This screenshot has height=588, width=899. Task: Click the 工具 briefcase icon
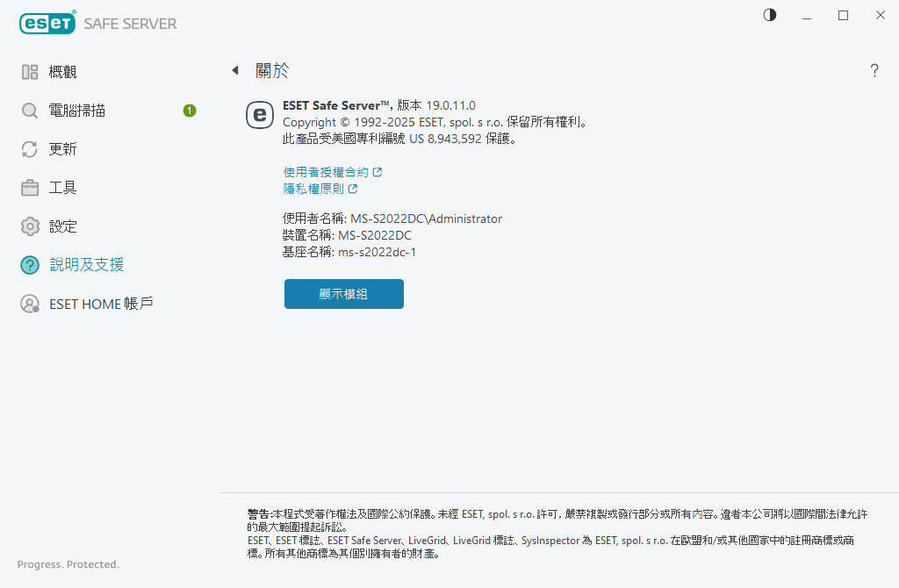tap(29, 188)
